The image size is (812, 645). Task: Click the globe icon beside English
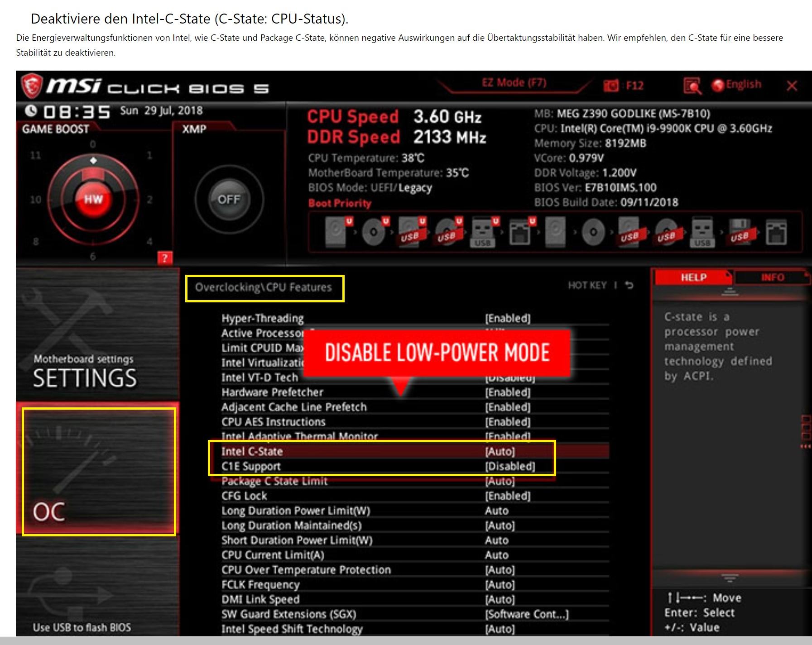point(718,85)
